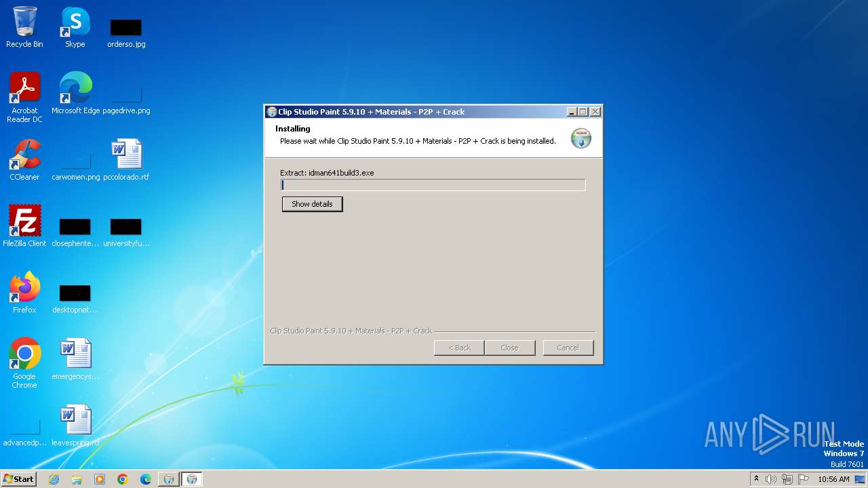The width and height of the screenshot is (868, 488).
Task: Click the installer logo icon in header
Action: tap(581, 138)
